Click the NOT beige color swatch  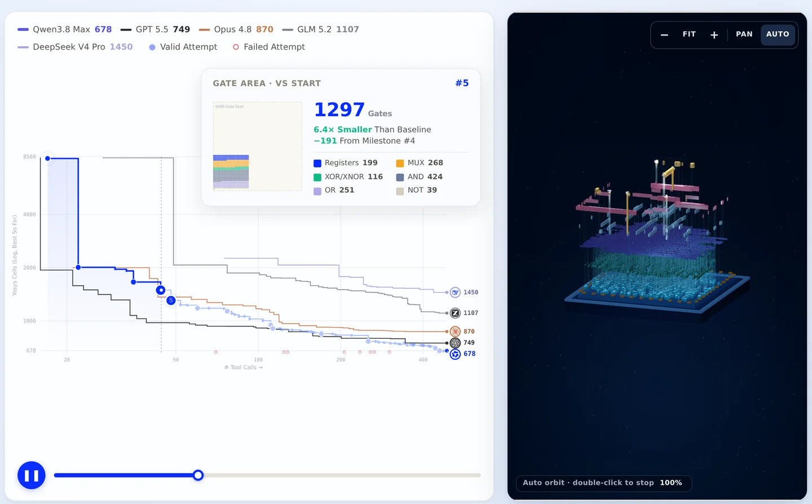(400, 191)
